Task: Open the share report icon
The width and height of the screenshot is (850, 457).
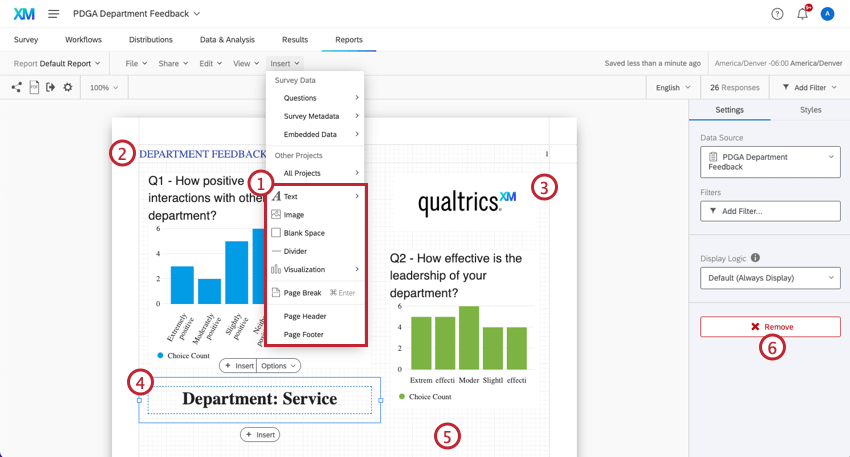Action: [x=16, y=87]
